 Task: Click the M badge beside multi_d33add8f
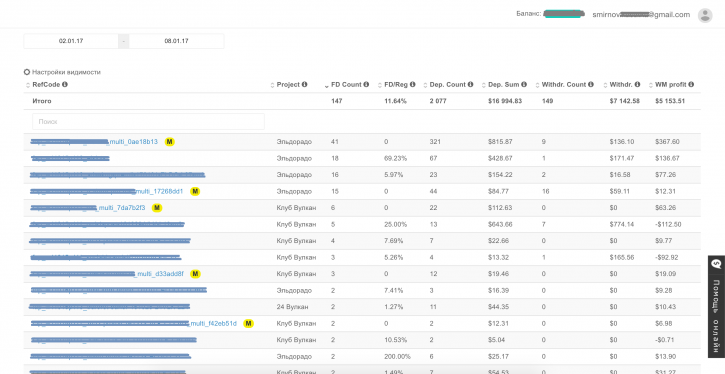pyautogui.click(x=196, y=274)
